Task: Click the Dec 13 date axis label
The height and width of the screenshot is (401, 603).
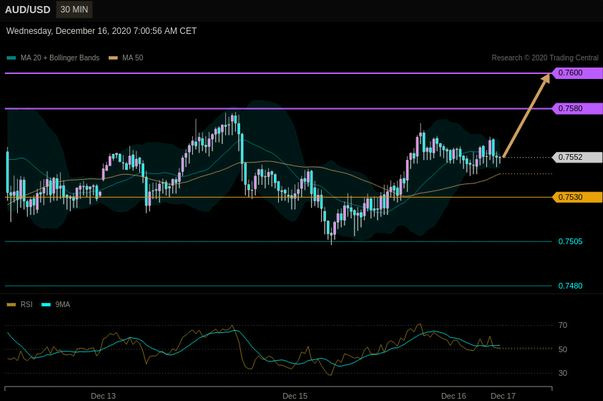Action: (103, 396)
